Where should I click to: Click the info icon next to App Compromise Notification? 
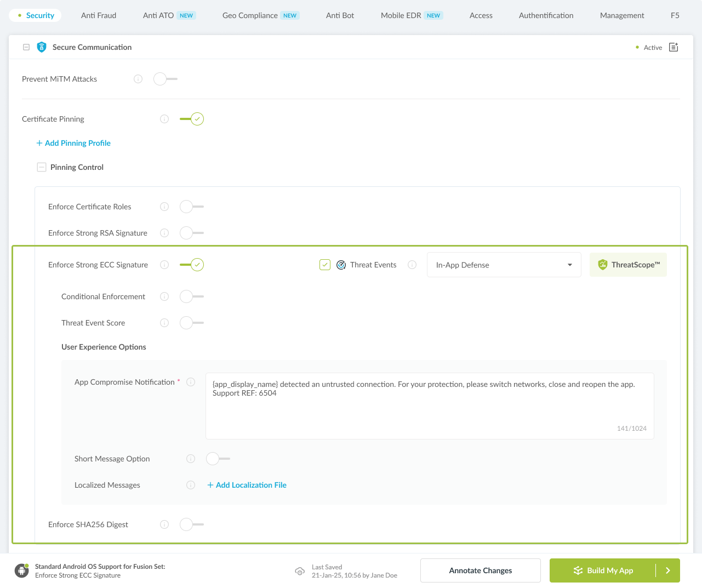191,382
